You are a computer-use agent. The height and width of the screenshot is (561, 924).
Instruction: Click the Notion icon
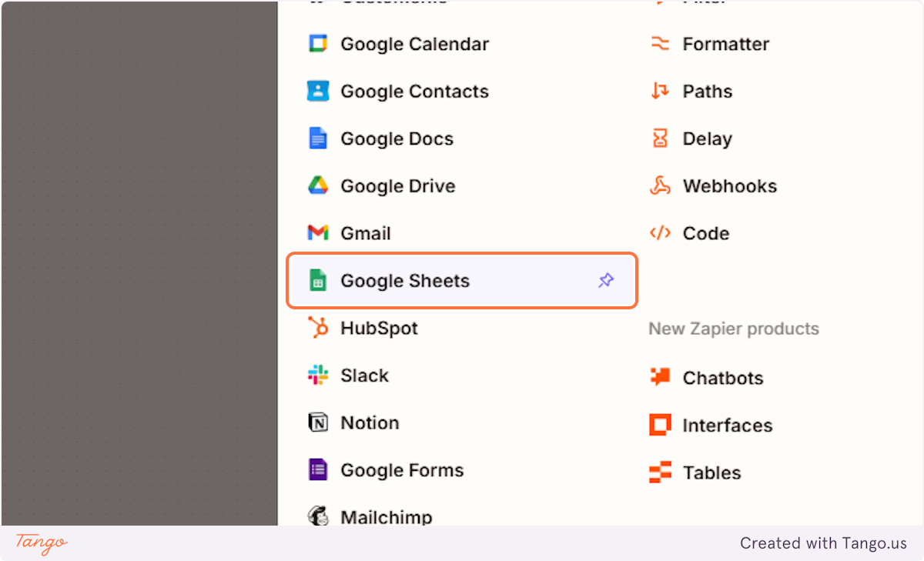click(318, 422)
